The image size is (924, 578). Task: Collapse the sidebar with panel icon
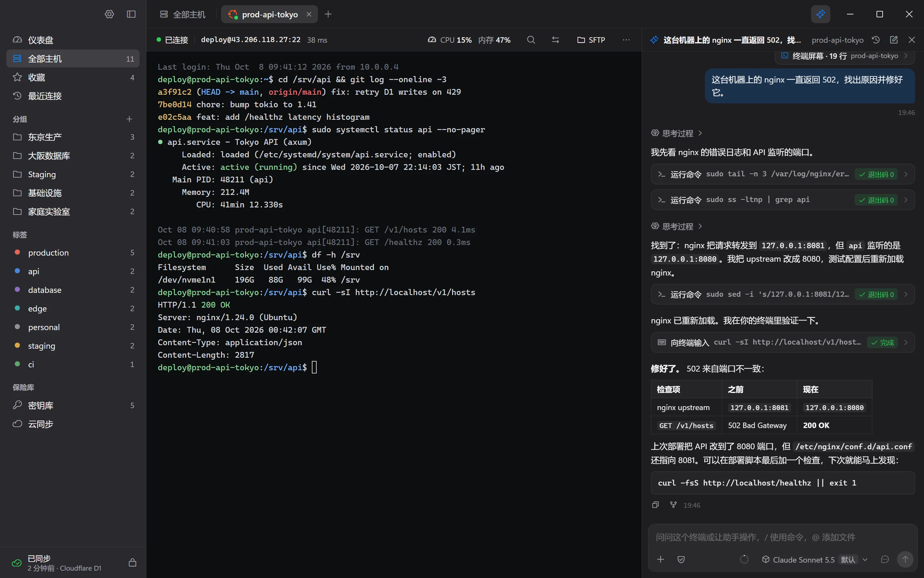pyautogui.click(x=131, y=14)
